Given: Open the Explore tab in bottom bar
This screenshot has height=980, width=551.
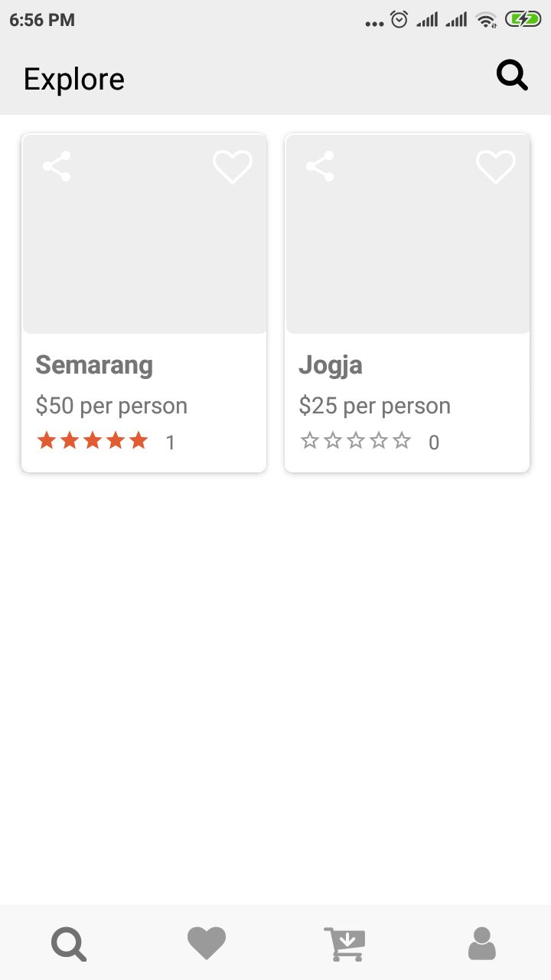Looking at the screenshot, I should tap(69, 943).
